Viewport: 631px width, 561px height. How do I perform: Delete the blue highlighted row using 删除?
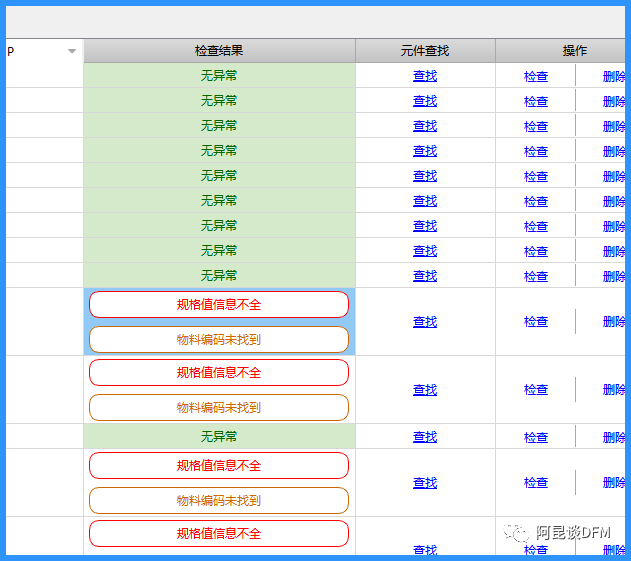(614, 322)
